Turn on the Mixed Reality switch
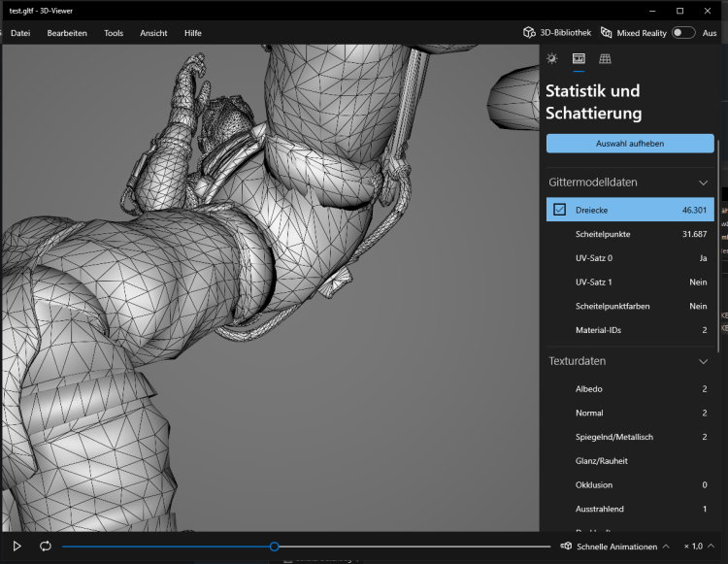This screenshot has height=564, width=728. [683, 33]
